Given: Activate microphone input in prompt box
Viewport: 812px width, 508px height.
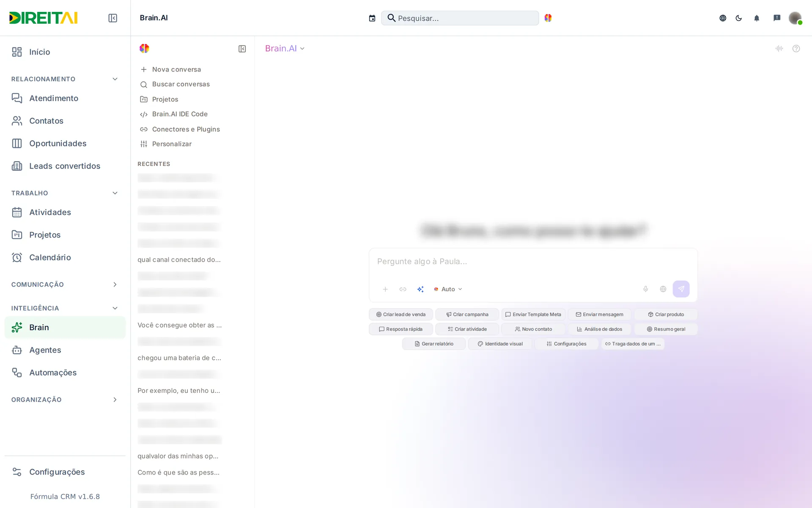Looking at the screenshot, I should [x=645, y=289].
